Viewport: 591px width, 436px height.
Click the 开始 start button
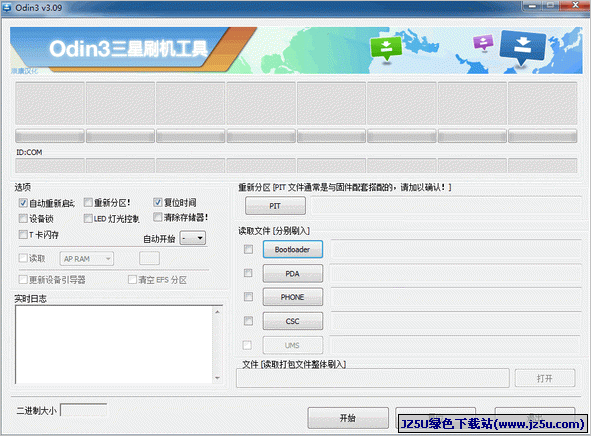pos(348,418)
